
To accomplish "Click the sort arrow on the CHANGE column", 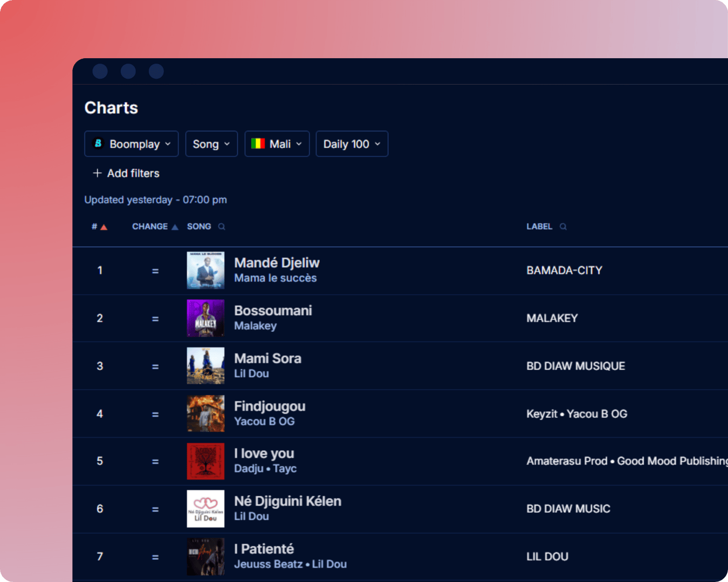I will [175, 226].
